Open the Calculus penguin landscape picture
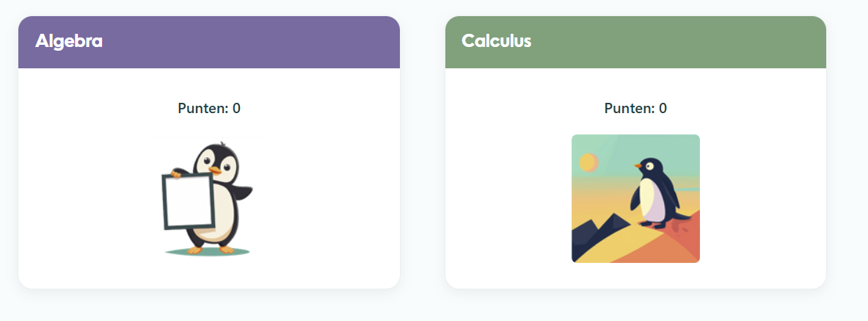Viewport: 868px width, 321px height. point(635,198)
